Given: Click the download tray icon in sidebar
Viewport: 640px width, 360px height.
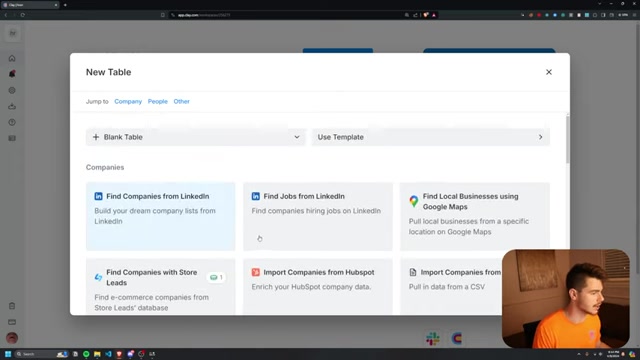Looking at the screenshot, I should click(12, 107).
